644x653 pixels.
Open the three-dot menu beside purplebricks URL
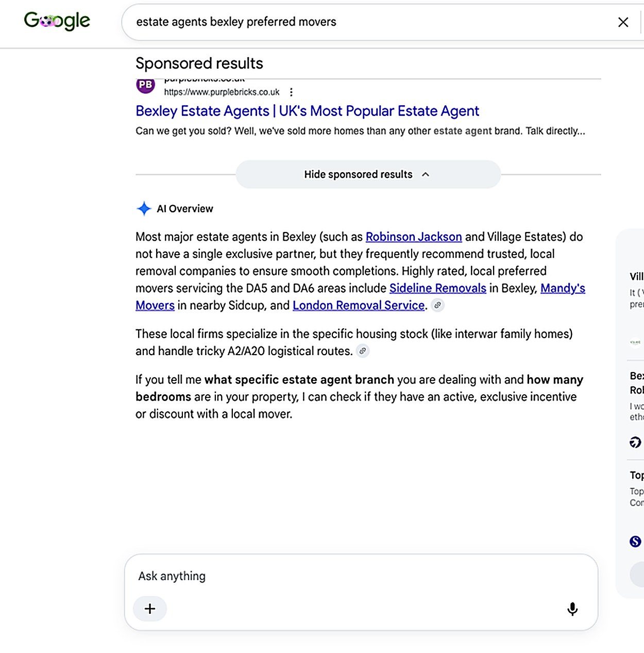[291, 92]
